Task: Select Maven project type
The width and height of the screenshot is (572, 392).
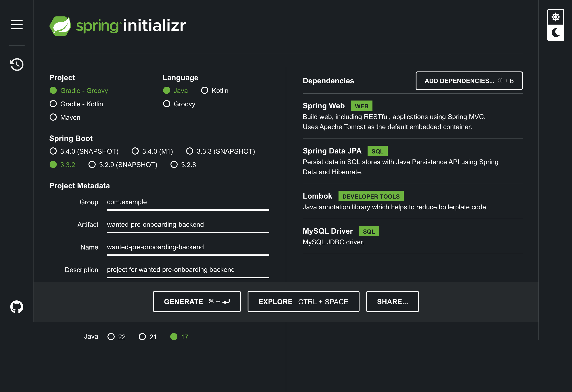Action: tap(65, 117)
